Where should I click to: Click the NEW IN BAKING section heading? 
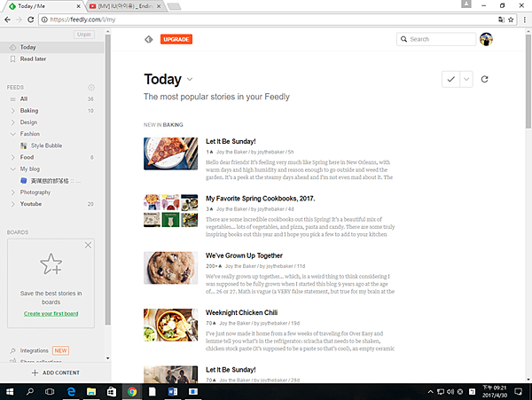[x=163, y=125]
